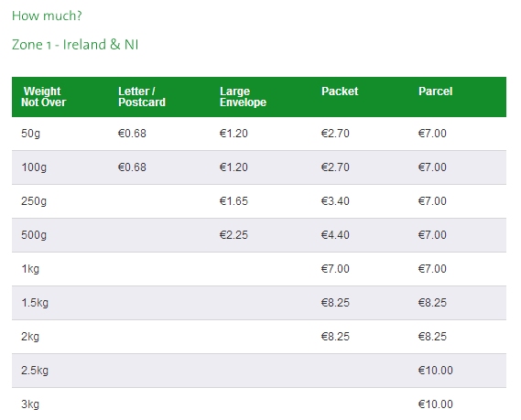
Task: Click the 'Parcel' column header
Action: [x=435, y=92]
